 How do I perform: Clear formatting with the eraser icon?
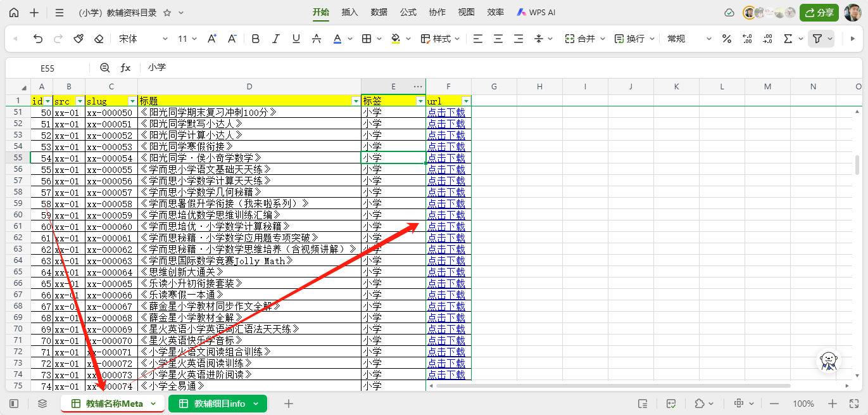click(x=98, y=39)
